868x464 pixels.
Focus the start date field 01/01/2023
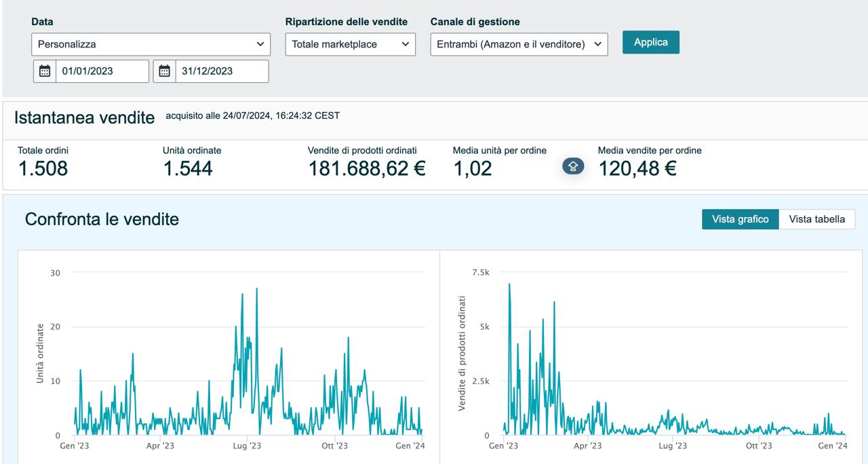click(x=102, y=71)
